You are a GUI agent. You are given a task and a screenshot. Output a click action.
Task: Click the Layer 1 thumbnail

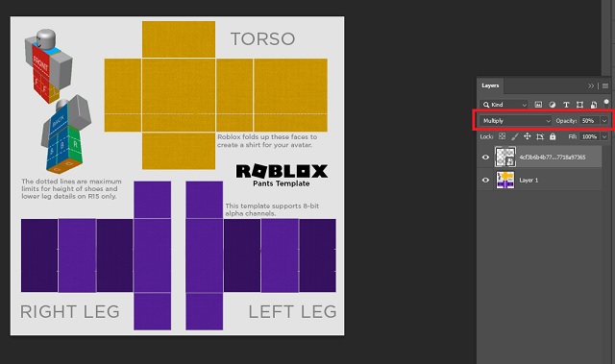click(505, 180)
